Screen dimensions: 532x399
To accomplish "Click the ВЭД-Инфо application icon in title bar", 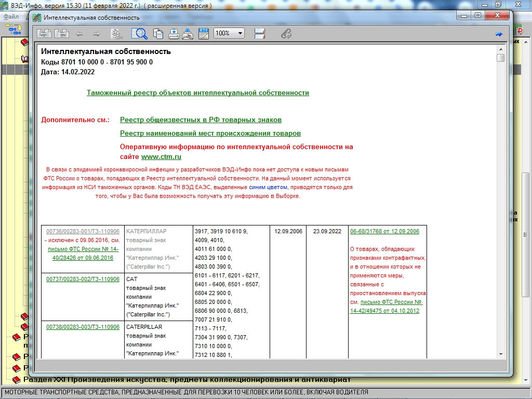I will coord(4,5).
